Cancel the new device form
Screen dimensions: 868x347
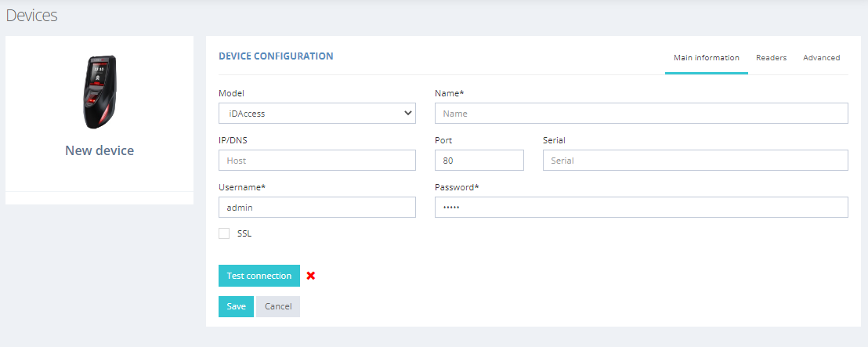pos(278,306)
